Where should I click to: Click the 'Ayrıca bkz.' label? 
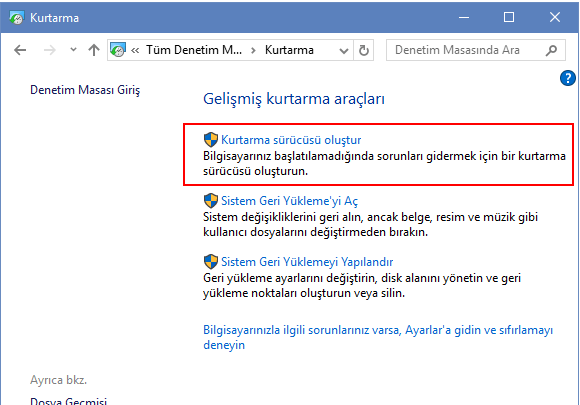point(58,380)
